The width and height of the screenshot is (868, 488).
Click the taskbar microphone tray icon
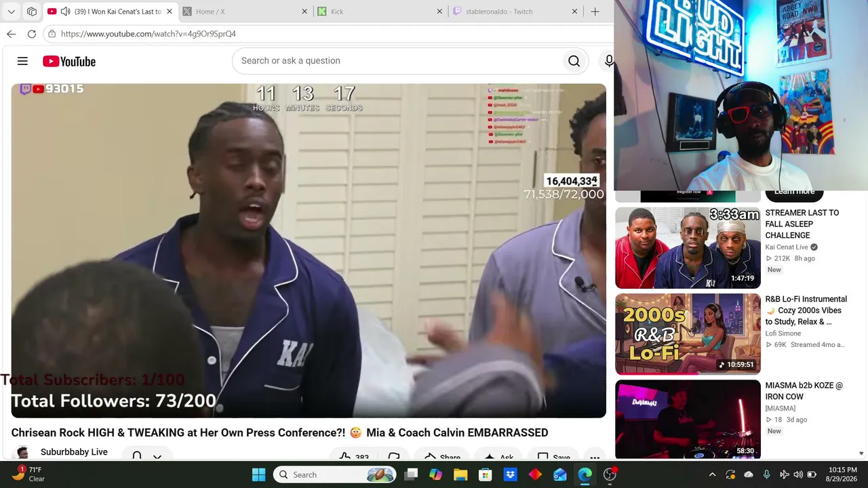click(766, 474)
